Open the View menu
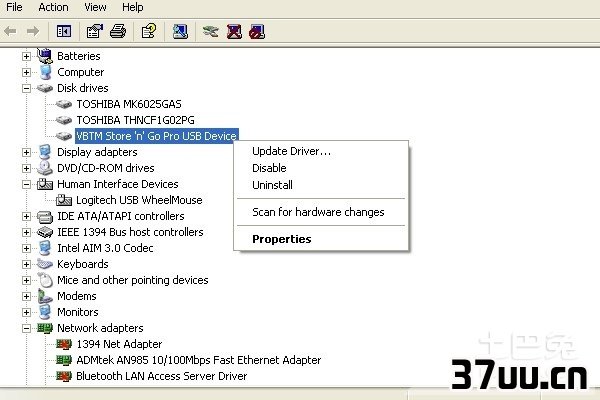Image resolution: width=600 pixels, height=400 pixels. (x=95, y=7)
